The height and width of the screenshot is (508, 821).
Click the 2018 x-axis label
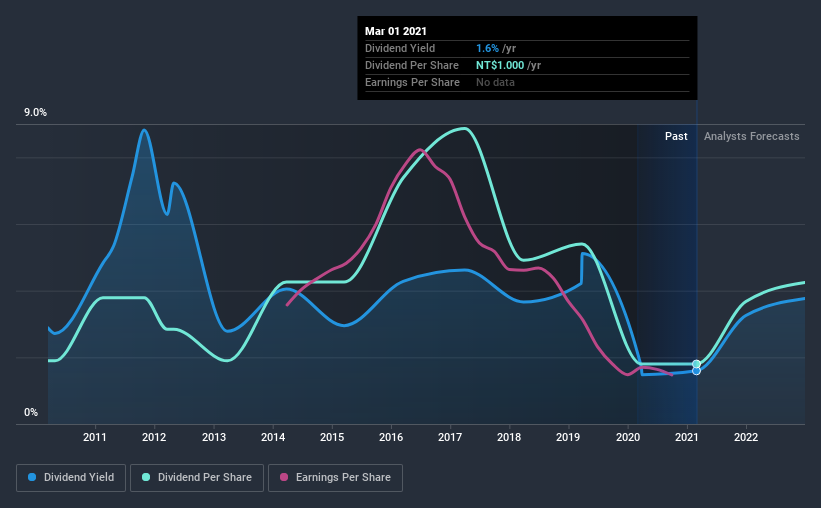pyautogui.click(x=509, y=437)
